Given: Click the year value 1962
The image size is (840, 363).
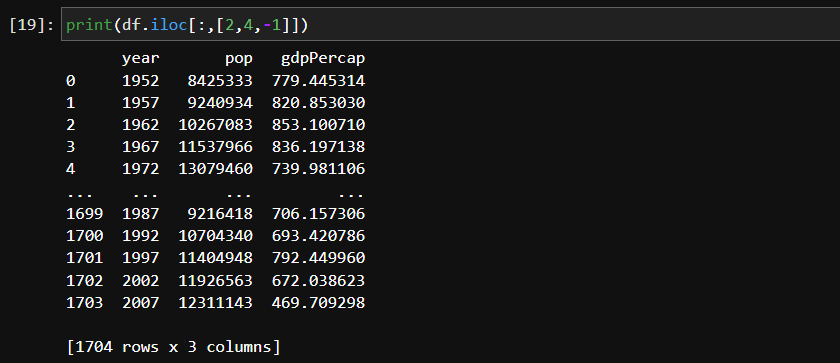Looking at the screenshot, I should (140, 125).
